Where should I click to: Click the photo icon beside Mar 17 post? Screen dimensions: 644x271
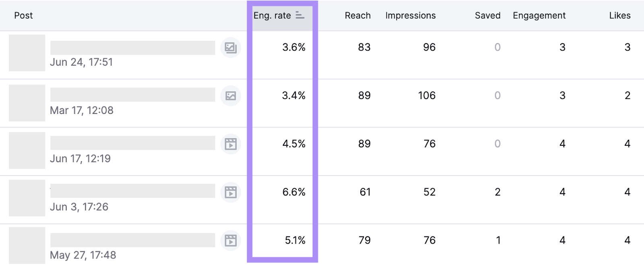(231, 96)
